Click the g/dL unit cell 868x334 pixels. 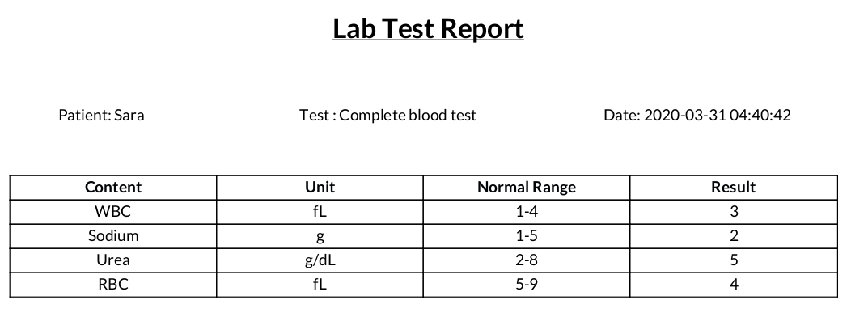[x=320, y=260]
